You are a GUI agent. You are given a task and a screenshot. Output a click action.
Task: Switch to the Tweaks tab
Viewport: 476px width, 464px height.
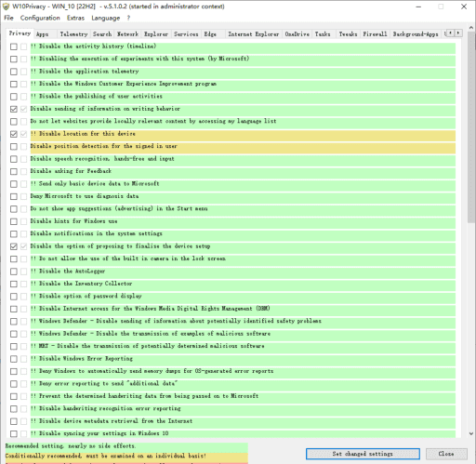[348, 34]
